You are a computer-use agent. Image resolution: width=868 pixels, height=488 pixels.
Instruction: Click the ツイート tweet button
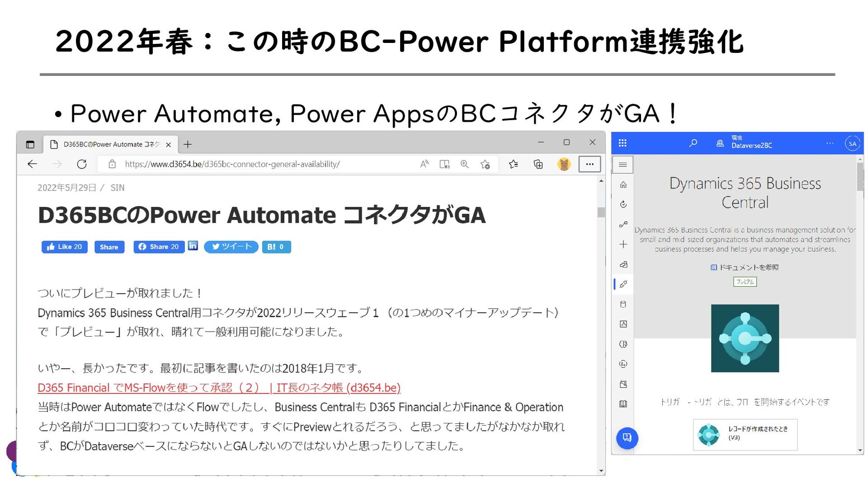coord(231,247)
